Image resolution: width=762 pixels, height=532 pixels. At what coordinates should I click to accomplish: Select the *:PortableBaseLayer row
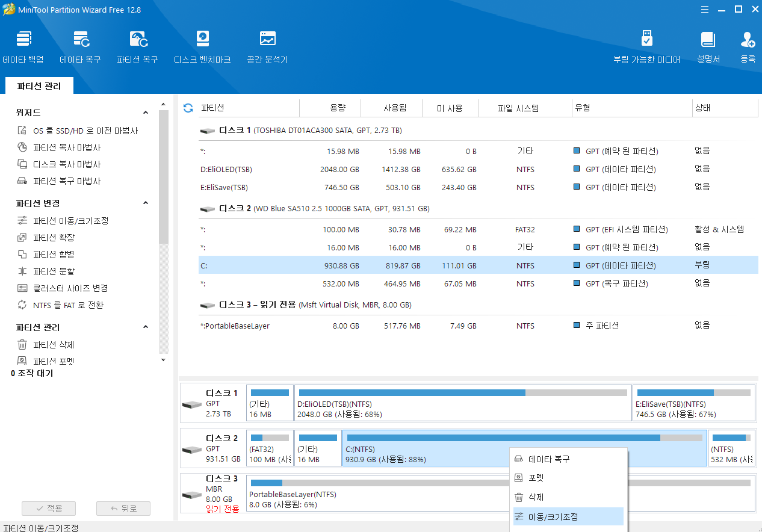[x=478, y=326]
